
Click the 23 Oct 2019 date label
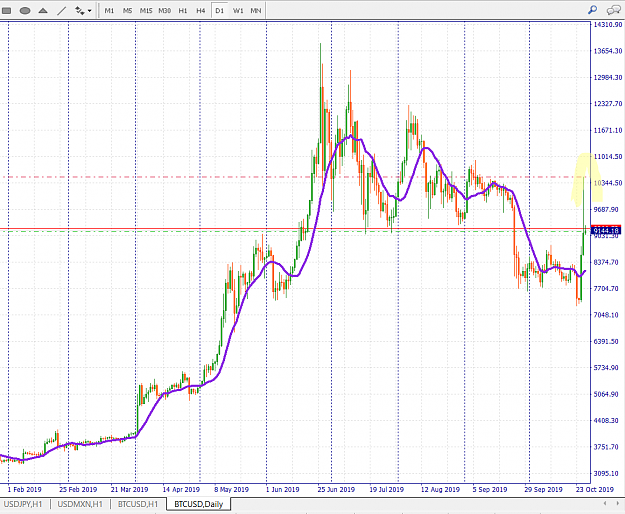(x=595, y=489)
